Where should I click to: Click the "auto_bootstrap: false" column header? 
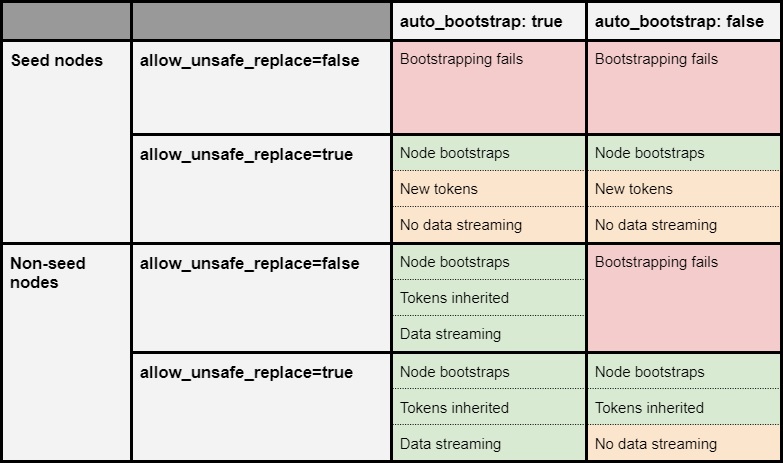point(679,21)
